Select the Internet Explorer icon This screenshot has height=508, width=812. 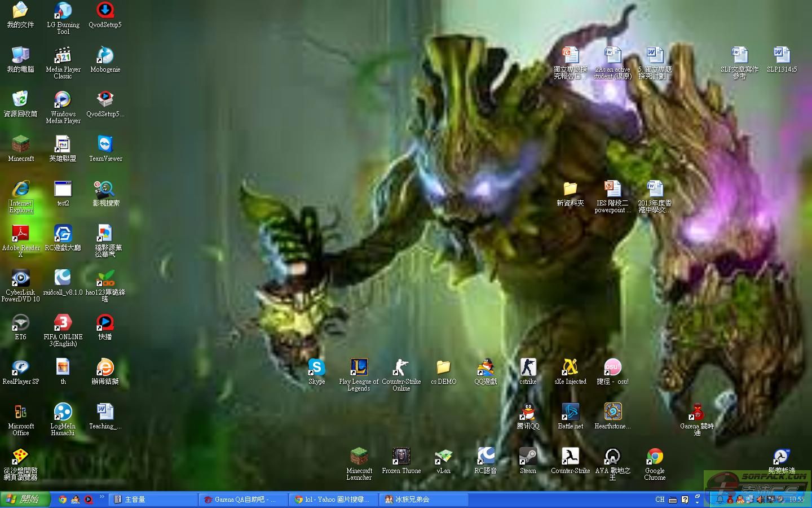pos(21,190)
